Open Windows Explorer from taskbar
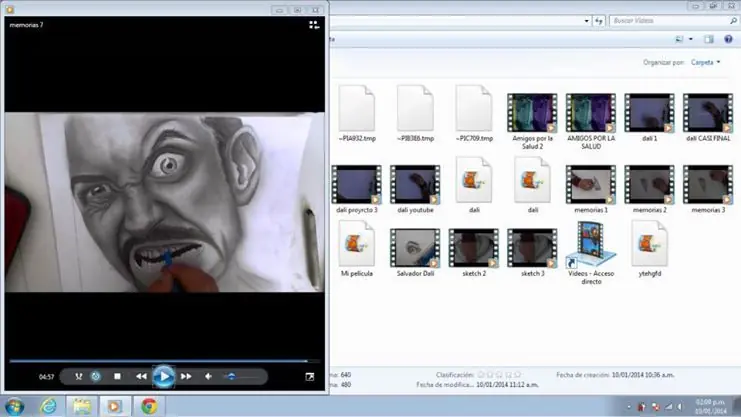The image size is (741, 417). (82, 407)
